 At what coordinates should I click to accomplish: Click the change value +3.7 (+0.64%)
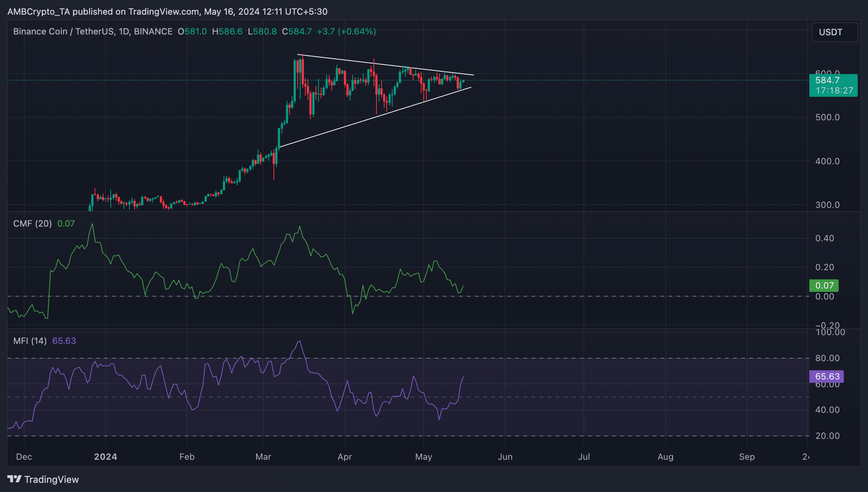[346, 32]
